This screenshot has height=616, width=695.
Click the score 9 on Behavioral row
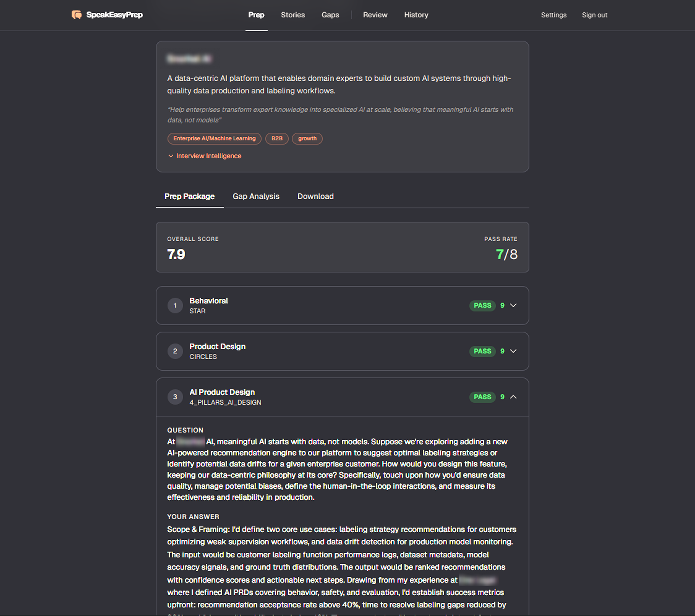click(502, 306)
